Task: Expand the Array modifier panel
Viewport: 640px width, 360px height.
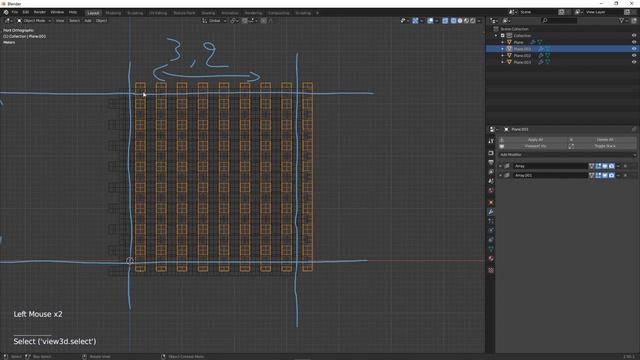Action: click(x=500, y=166)
